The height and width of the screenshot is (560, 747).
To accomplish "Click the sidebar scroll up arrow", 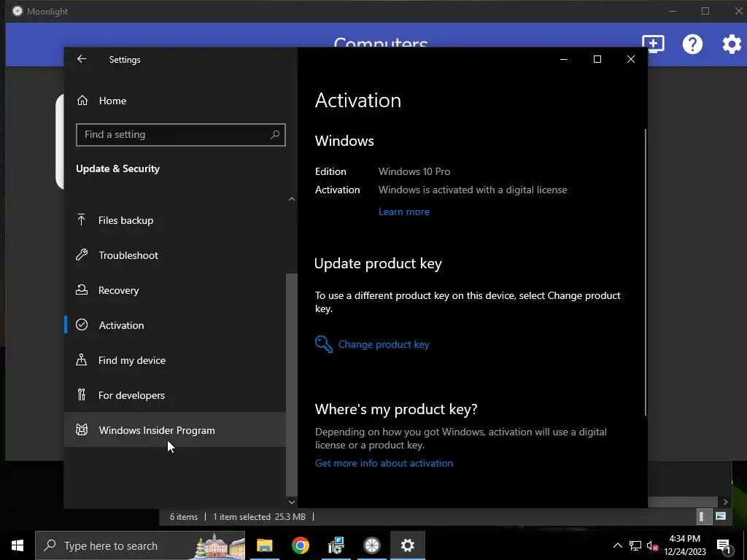I will point(292,199).
